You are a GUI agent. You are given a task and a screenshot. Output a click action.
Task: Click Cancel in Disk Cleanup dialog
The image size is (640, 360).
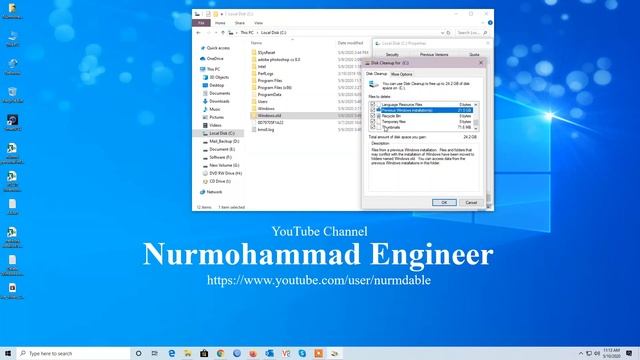(x=471, y=202)
